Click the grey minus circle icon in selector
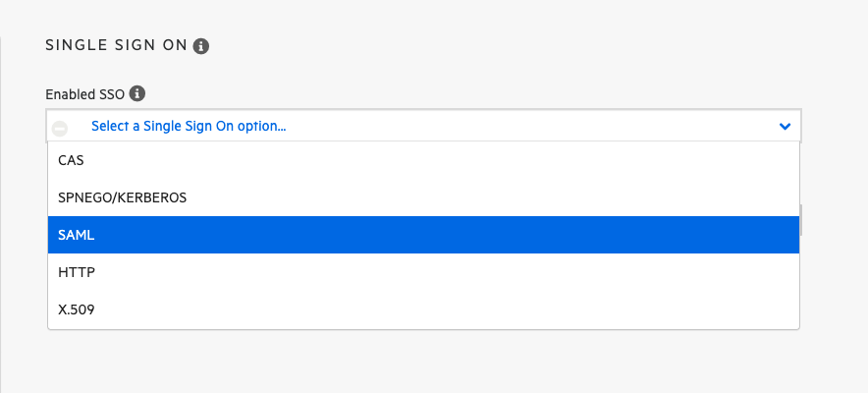The width and height of the screenshot is (868, 393). 60,128
